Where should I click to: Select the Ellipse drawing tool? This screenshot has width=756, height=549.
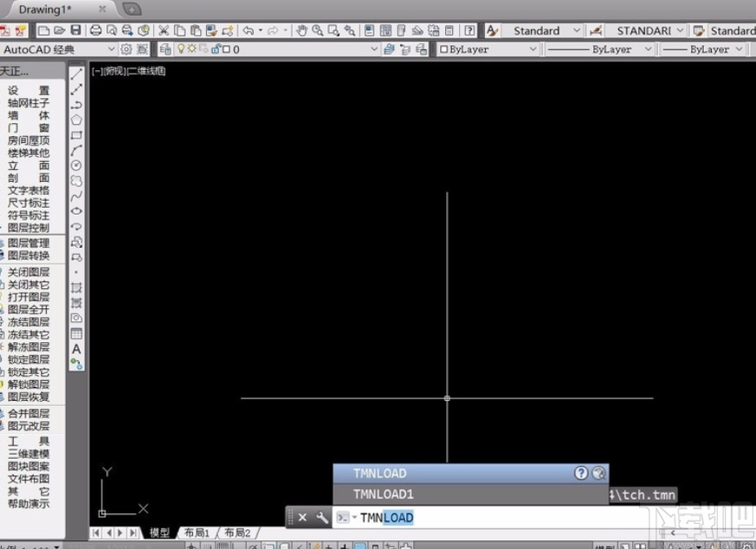76,211
